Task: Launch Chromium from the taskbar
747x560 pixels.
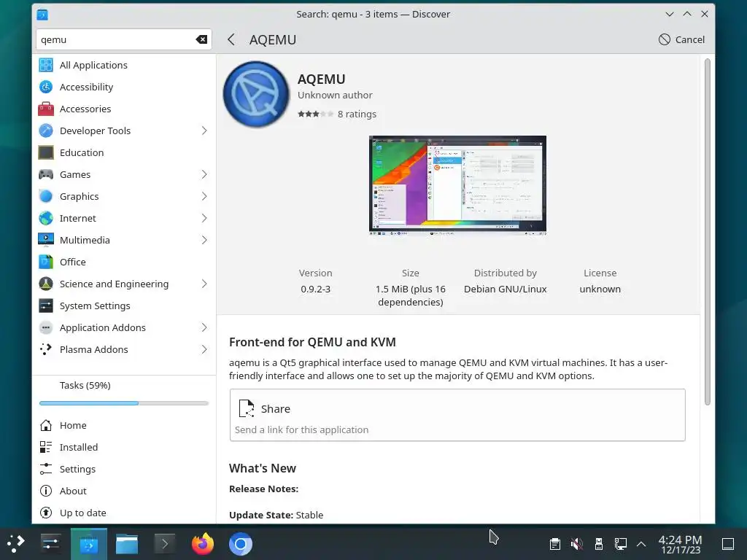Action: (x=241, y=544)
